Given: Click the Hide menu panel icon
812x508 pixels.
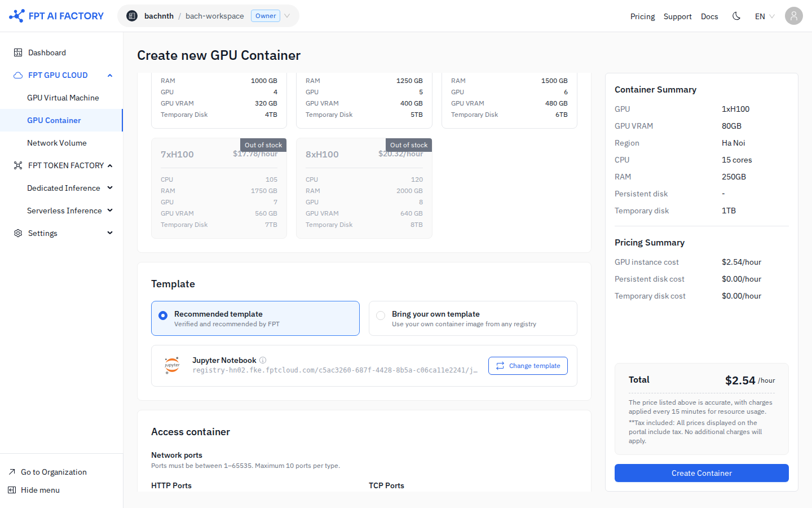Looking at the screenshot, I should (x=12, y=490).
